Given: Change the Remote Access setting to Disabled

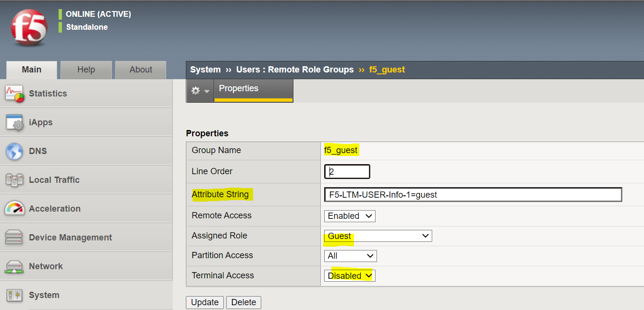Looking at the screenshot, I should coord(350,216).
